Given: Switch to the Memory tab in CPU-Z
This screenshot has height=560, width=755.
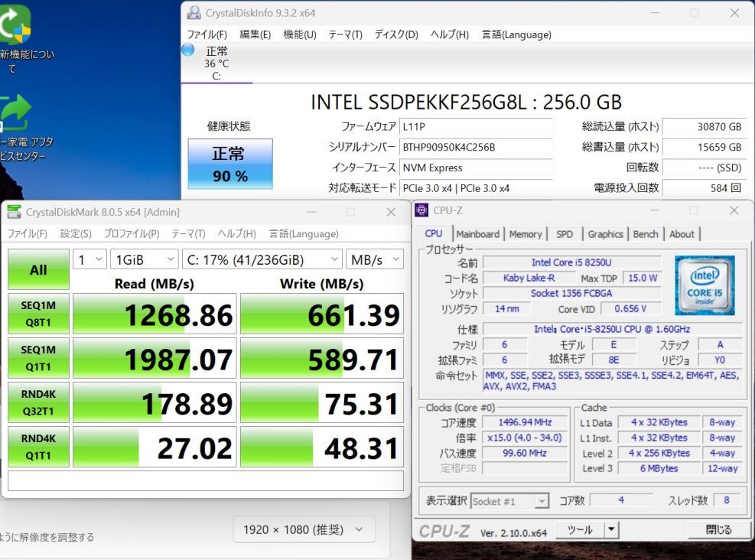Looking at the screenshot, I should pyautogui.click(x=526, y=234).
